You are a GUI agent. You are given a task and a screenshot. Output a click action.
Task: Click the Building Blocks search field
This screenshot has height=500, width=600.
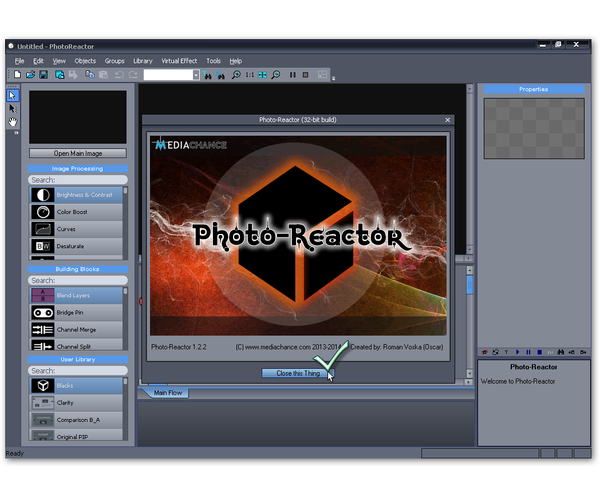tap(78, 280)
